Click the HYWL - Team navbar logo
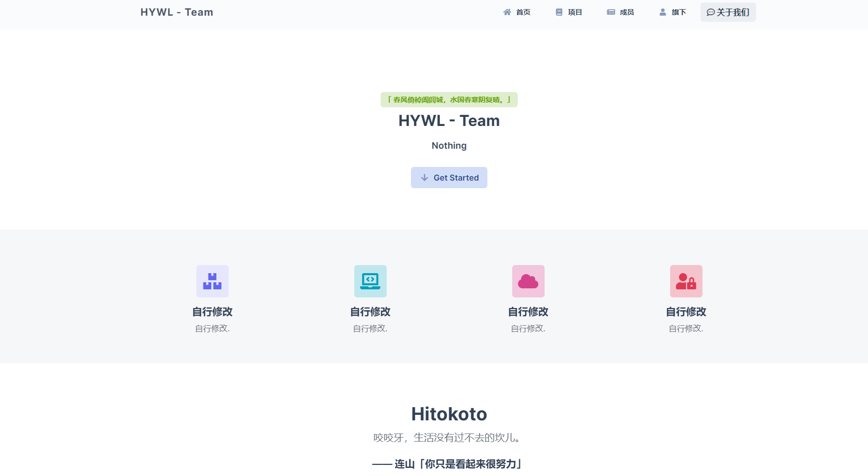 177,12
